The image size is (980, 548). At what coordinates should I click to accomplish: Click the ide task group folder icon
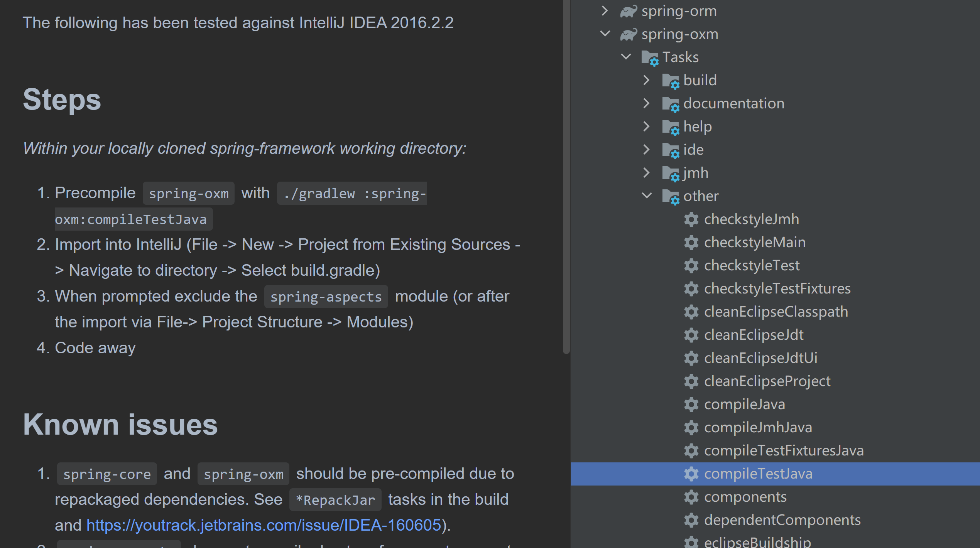tap(671, 150)
